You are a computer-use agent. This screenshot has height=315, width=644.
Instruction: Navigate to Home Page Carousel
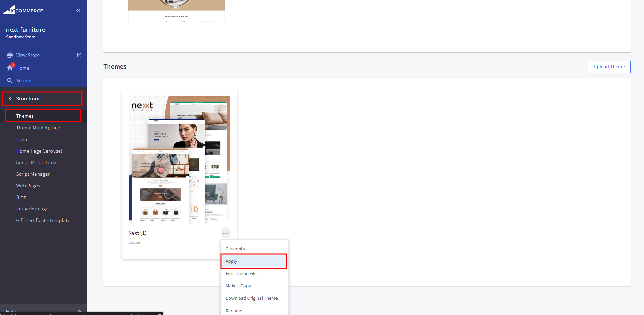[x=39, y=151]
